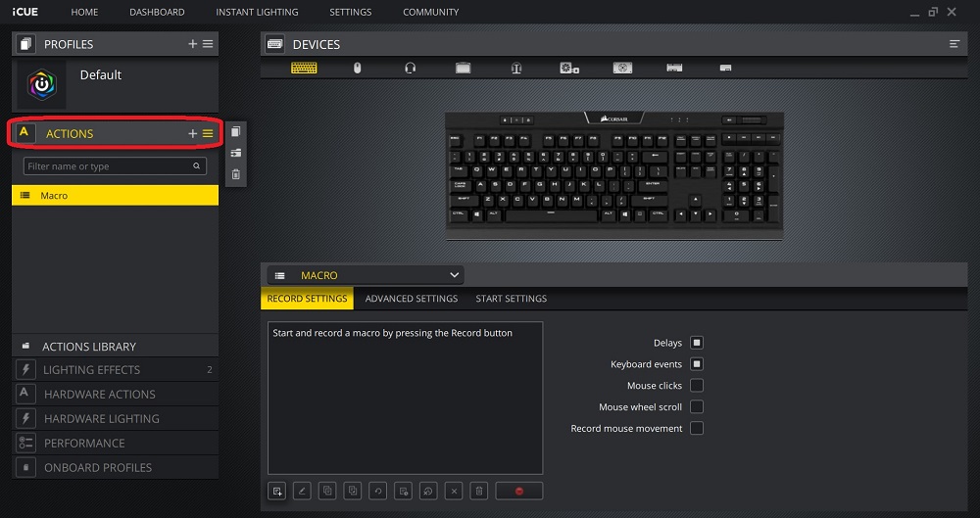Select the Macro entry in Actions list
The height and width of the screenshot is (518, 980).
pyautogui.click(x=115, y=195)
